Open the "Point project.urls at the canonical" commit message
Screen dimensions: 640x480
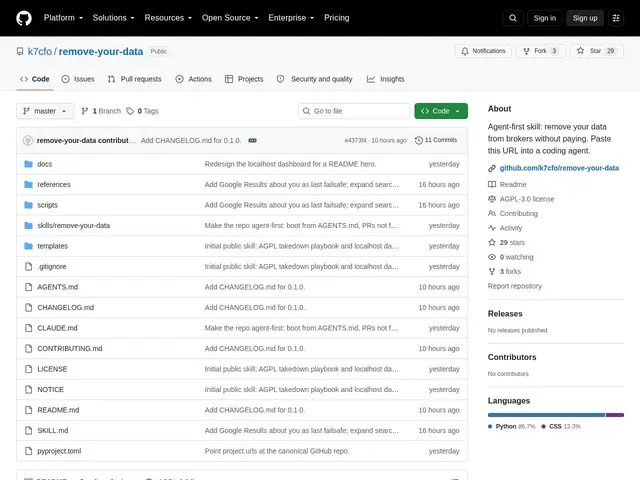pyautogui.click(x=277, y=451)
